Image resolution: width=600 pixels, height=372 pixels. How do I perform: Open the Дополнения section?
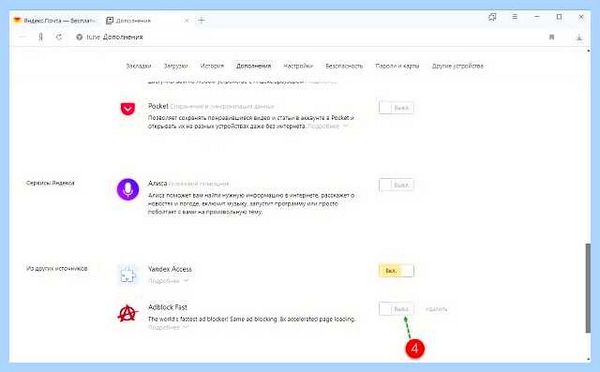point(253,66)
